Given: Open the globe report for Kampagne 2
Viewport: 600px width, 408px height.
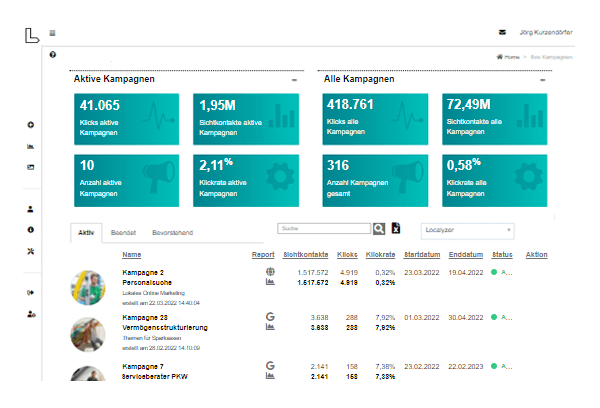Looking at the screenshot, I should point(270,271).
